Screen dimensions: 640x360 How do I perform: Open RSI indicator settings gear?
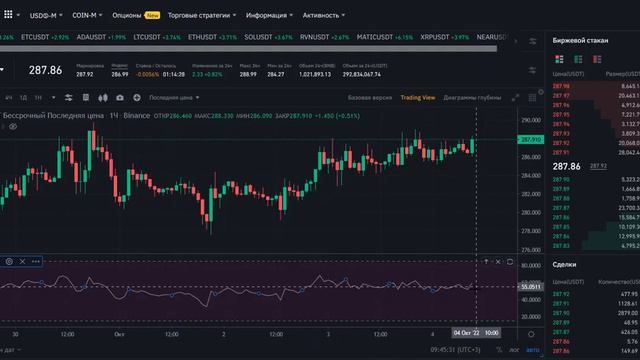tap(9, 262)
